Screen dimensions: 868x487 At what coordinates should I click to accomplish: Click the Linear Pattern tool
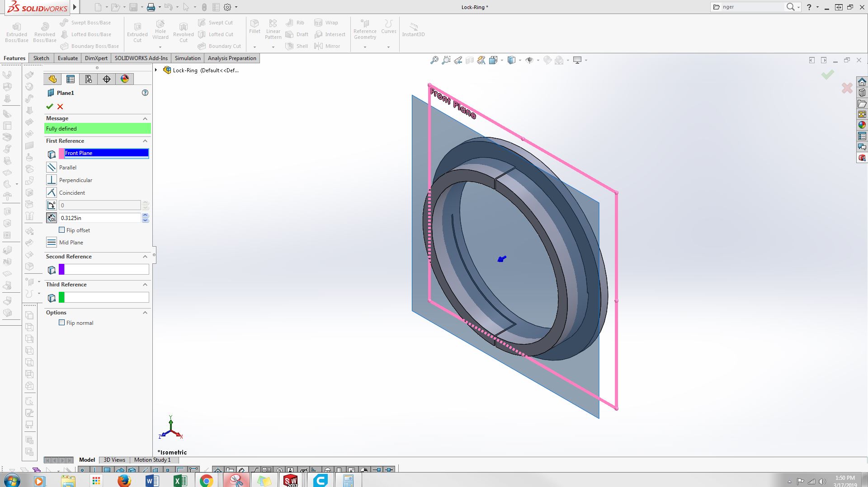(273, 30)
